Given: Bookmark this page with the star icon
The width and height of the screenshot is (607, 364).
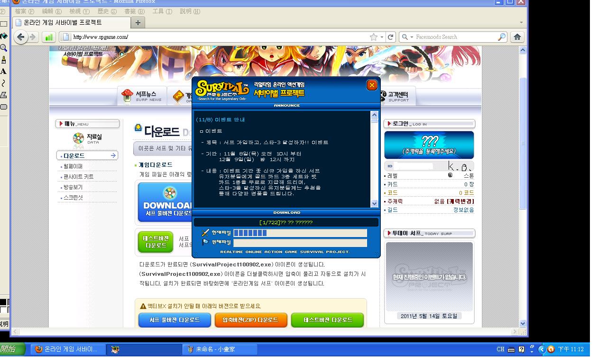Looking at the screenshot, I should pyautogui.click(x=373, y=37).
